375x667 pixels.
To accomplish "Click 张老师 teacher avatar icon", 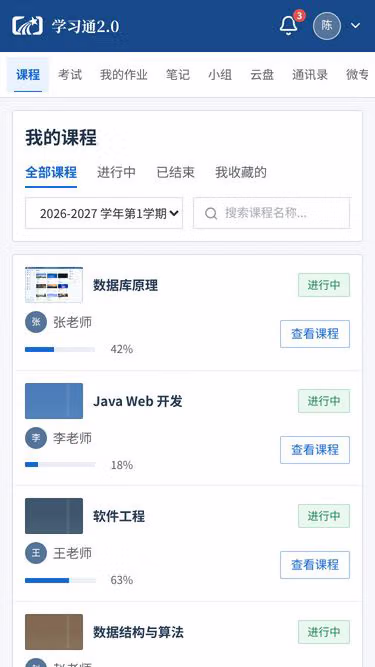I will (36, 322).
